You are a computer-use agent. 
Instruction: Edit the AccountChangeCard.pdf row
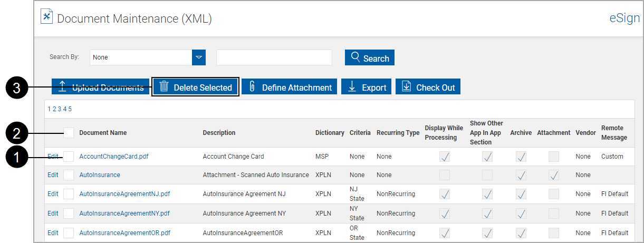[53, 157]
